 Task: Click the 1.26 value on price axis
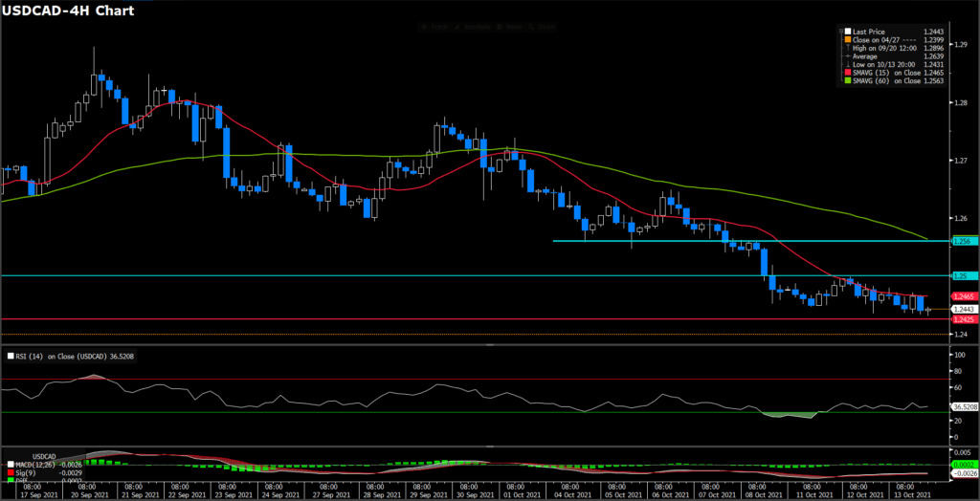[x=961, y=218]
